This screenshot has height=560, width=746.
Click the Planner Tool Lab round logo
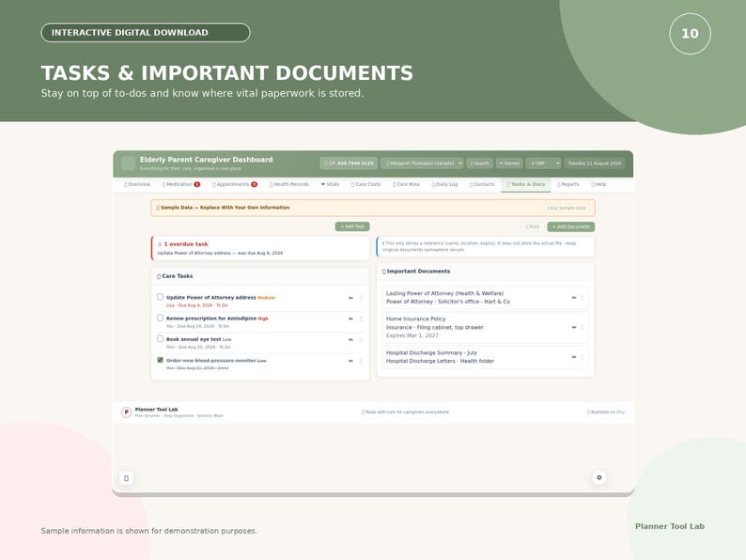pos(126,412)
